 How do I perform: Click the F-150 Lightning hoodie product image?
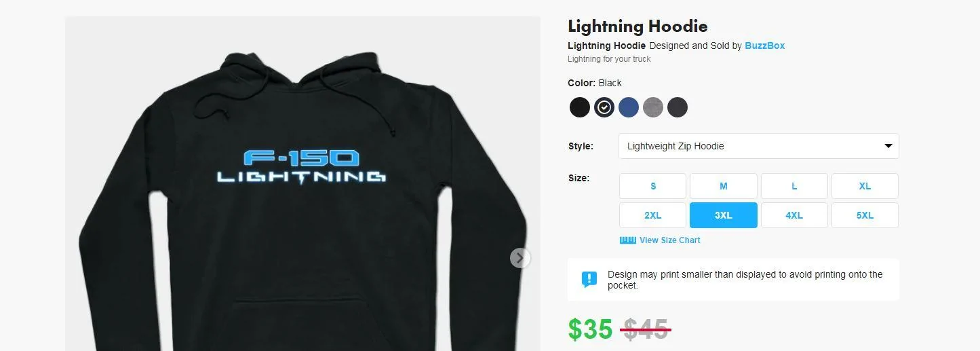302,183
